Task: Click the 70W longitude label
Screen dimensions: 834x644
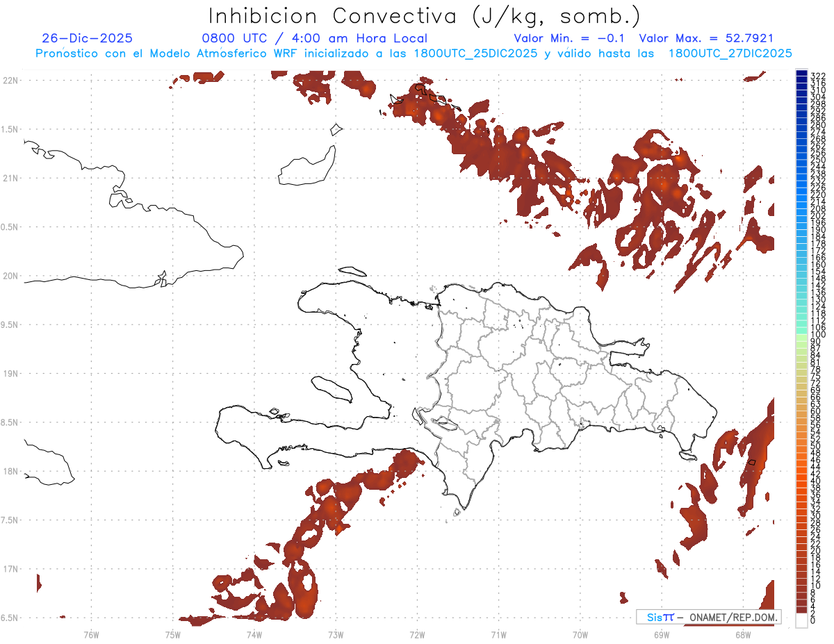Action: [x=580, y=634]
